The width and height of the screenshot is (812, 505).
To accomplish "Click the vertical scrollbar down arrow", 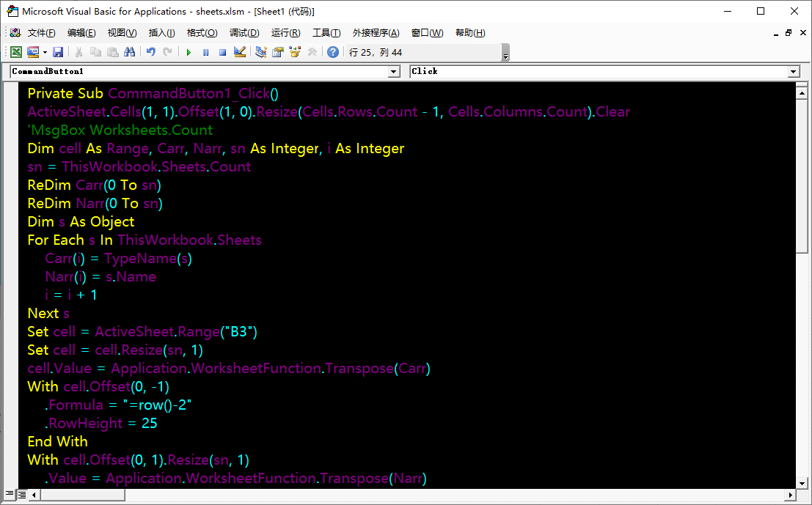I will pyautogui.click(x=802, y=483).
